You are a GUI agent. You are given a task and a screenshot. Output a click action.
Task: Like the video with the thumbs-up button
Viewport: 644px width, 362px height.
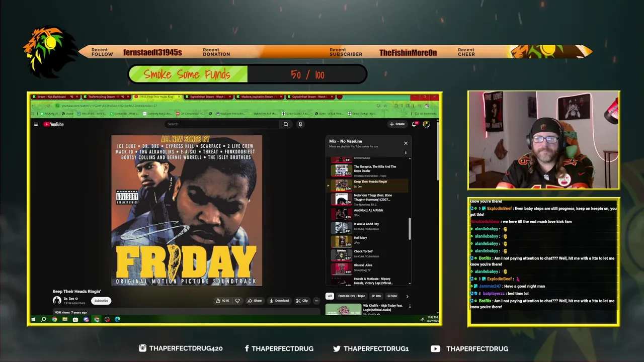click(222, 301)
